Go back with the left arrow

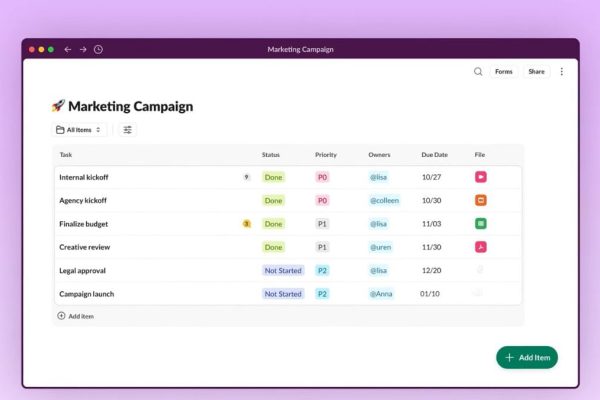pyautogui.click(x=68, y=49)
